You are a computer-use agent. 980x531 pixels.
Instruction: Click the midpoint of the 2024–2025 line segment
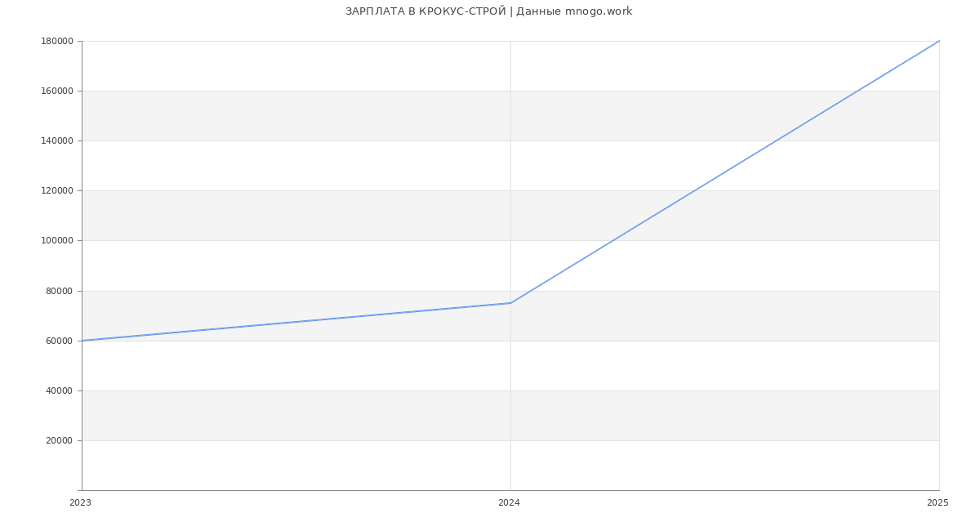(x=725, y=172)
